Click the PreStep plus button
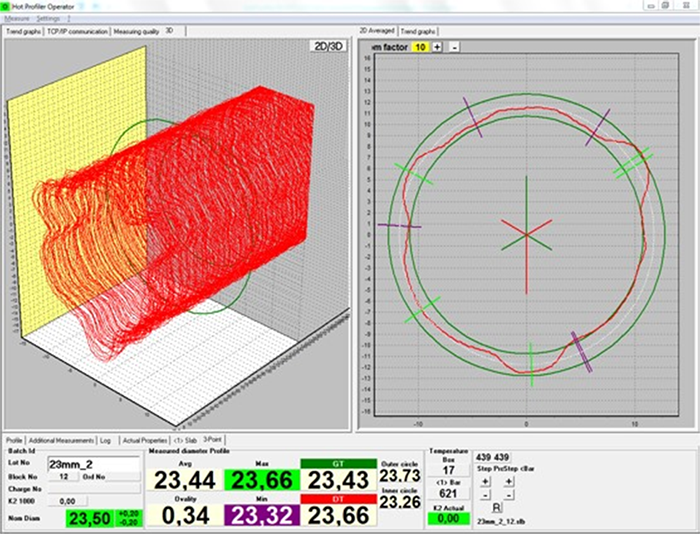The width and height of the screenshot is (700, 534). (510, 481)
